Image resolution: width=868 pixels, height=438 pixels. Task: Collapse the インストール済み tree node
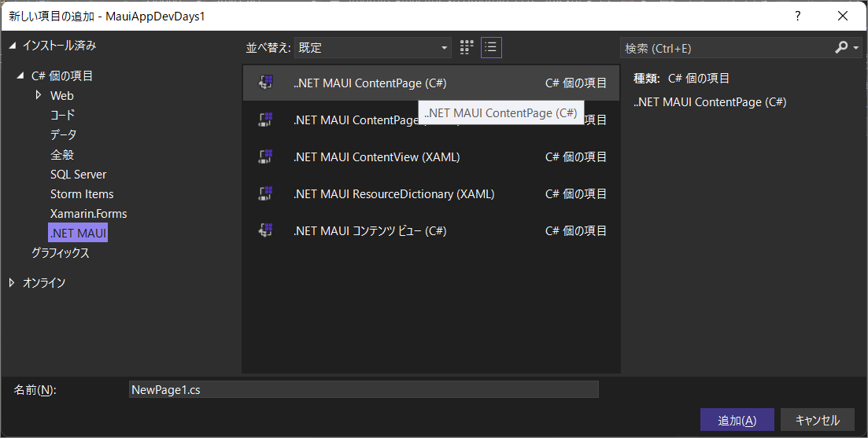click(x=12, y=46)
